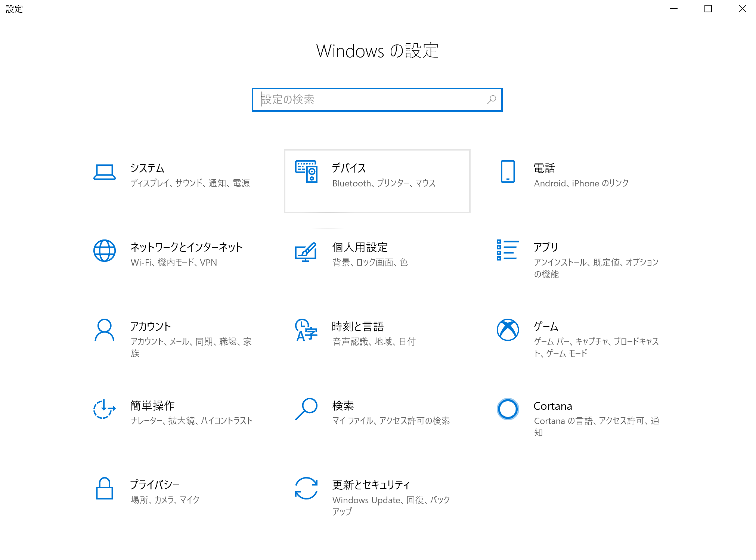This screenshot has height=560, width=756.
Task: Click description ゲーム バー、キャプチャ、ブロードキャスト
Action: coord(596,347)
